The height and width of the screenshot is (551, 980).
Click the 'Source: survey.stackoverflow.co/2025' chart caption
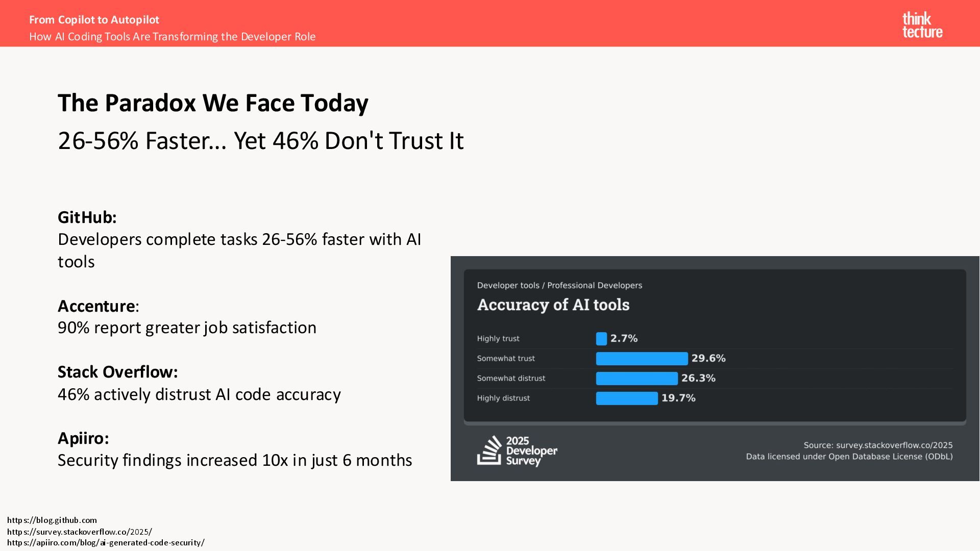(x=878, y=445)
